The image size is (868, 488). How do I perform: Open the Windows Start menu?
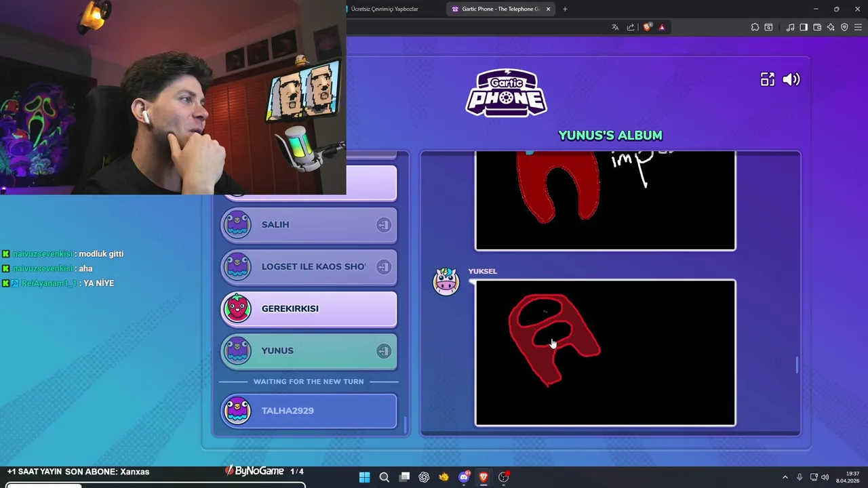pyautogui.click(x=364, y=477)
